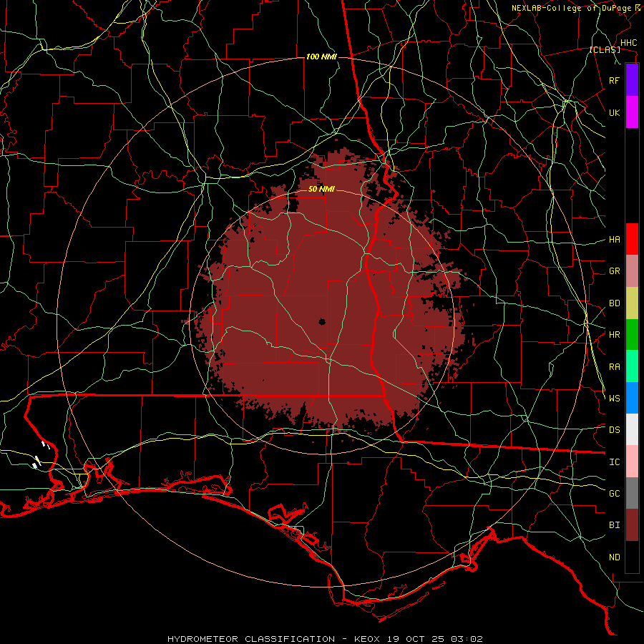This screenshot has height=644, width=644.
Task: Click the DS white legend swatch
Action: pyautogui.click(x=632, y=429)
